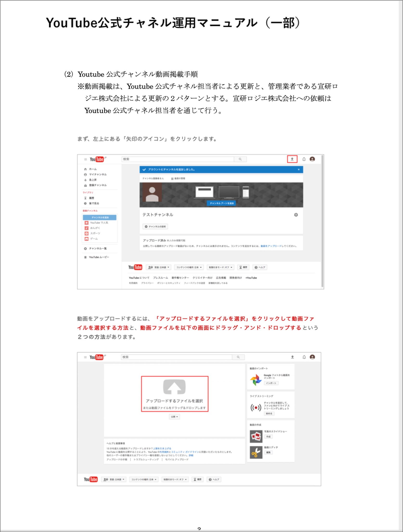403x532 pixels.
Task: Click the photo slideshow icon
Action: point(256,437)
